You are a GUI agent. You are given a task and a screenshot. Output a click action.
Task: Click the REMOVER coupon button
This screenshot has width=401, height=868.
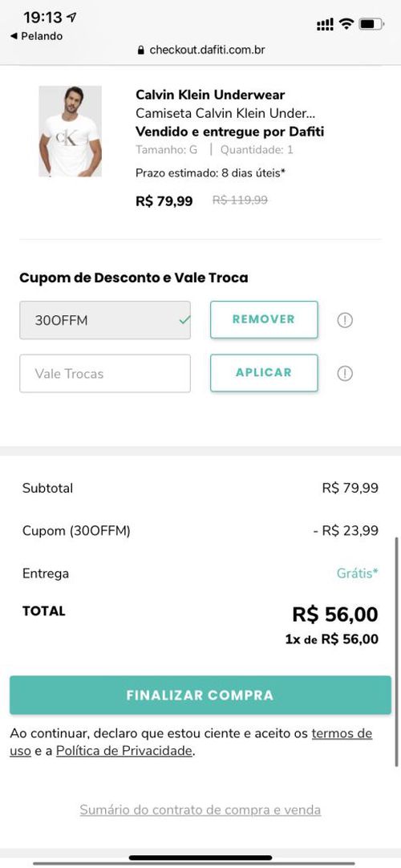click(x=264, y=319)
